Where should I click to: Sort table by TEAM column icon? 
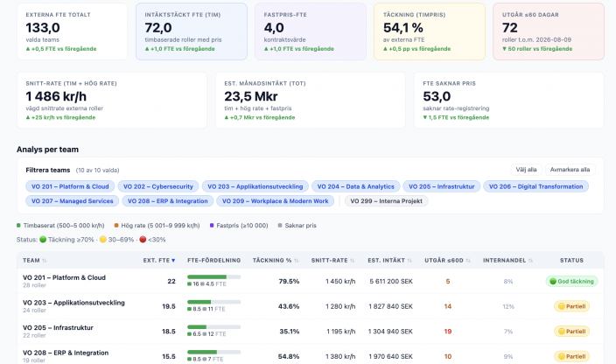(45, 261)
